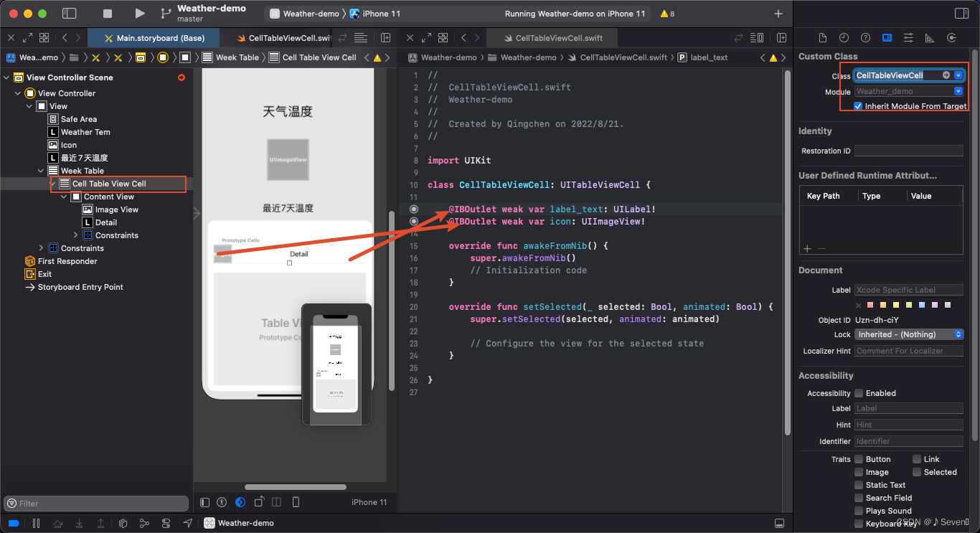Open the Lock Inherited popup
Screen dimensions: 980x533
pos(909,334)
